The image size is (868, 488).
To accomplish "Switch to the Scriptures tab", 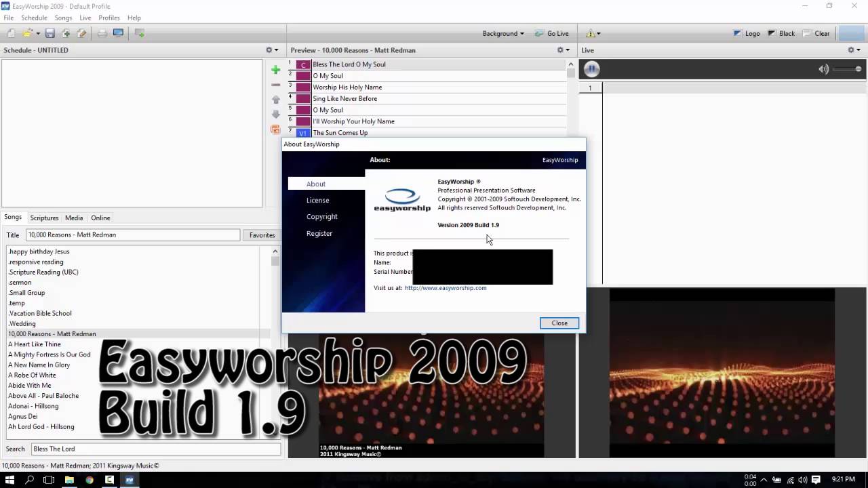I will 44,218.
